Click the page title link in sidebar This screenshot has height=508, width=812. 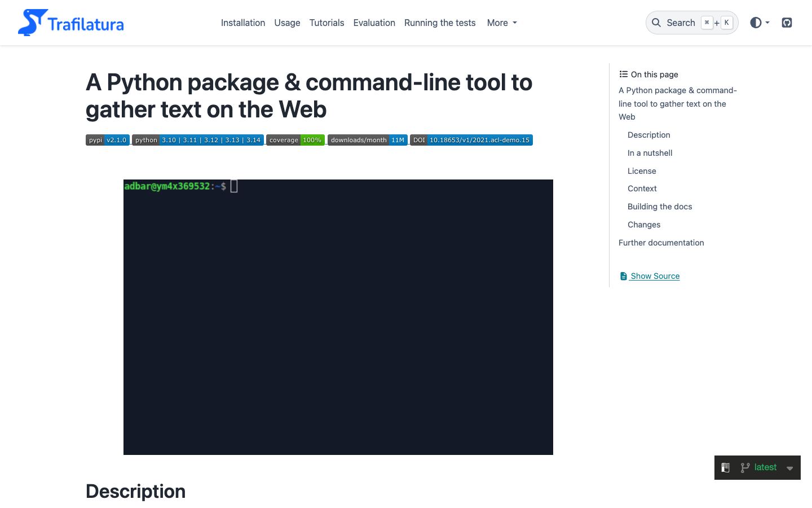[x=678, y=103]
